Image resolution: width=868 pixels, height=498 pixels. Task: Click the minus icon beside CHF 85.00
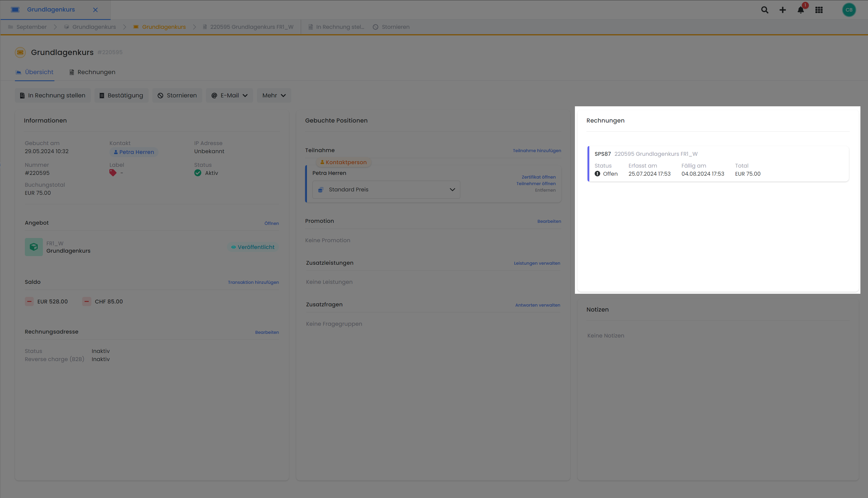pos(87,302)
